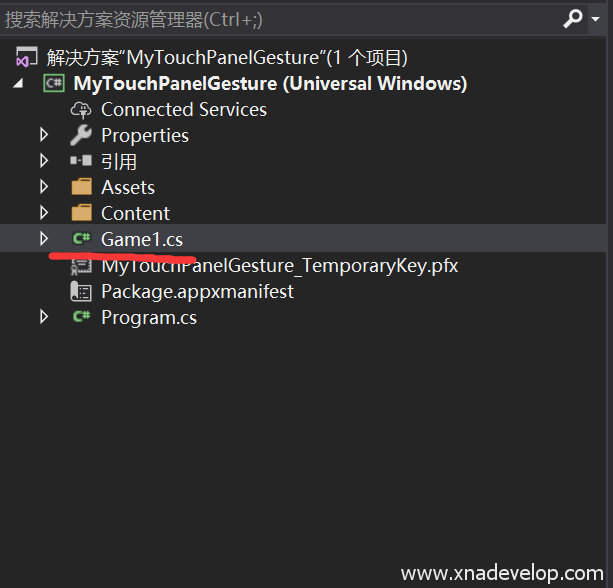613x588 pixels.
Task: Type in the solution explorer search box
Action: pyautogui.click(x=270, y=19)
